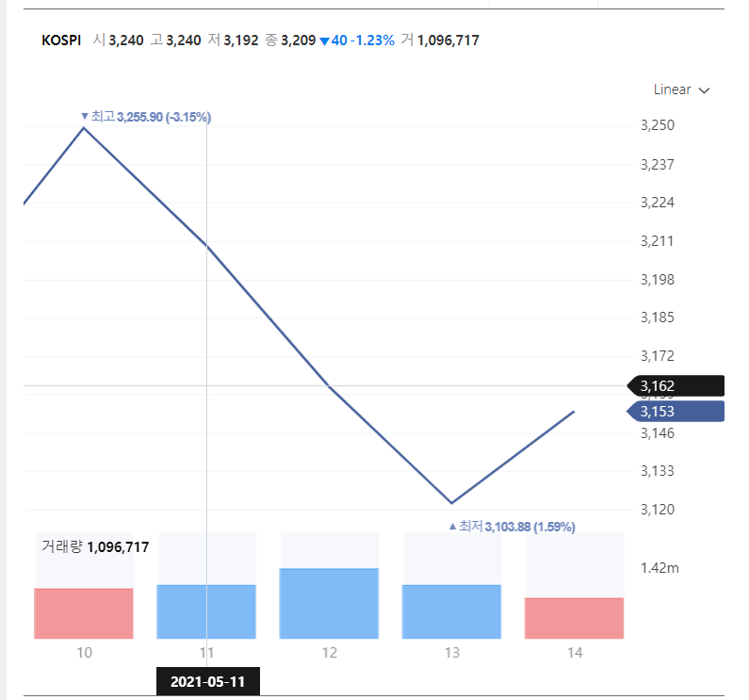The image size is (749, 700).
Task: Open the Linear scale dropdown
Action: 681,90
